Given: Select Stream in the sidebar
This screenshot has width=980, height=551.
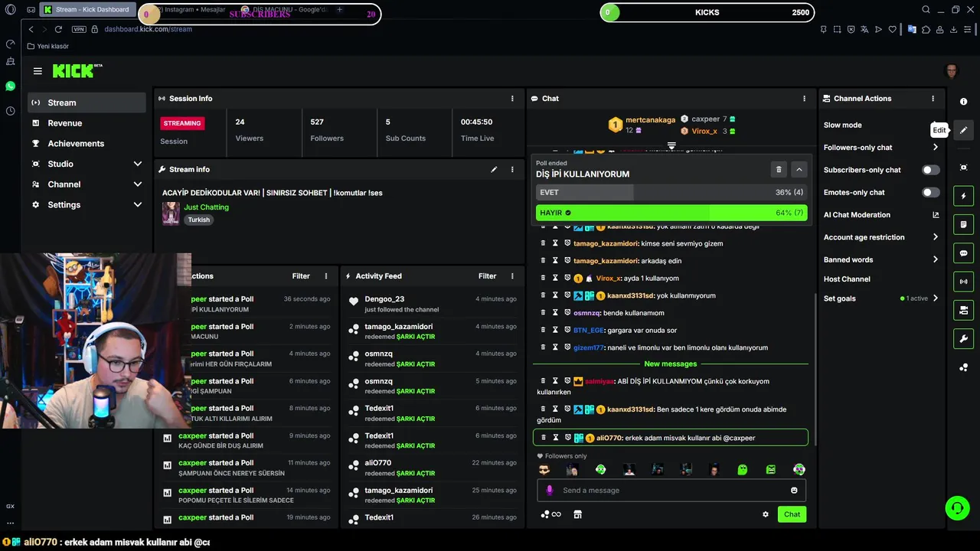Looking at the screenshot, I should pos(87,103).
